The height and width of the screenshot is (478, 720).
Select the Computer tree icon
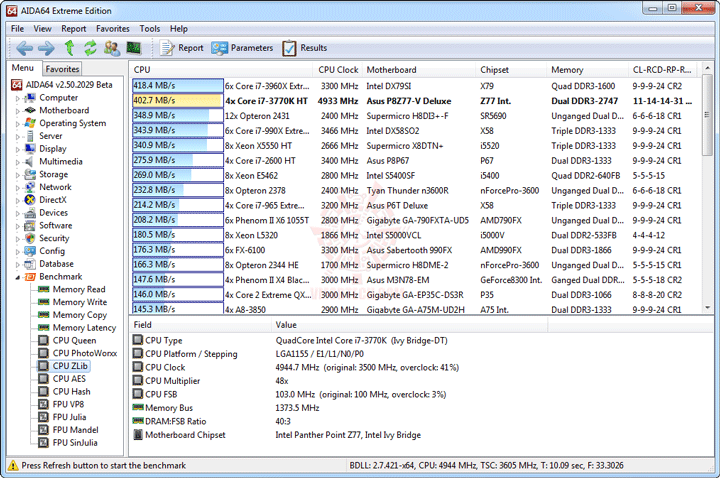click(30, 97)
